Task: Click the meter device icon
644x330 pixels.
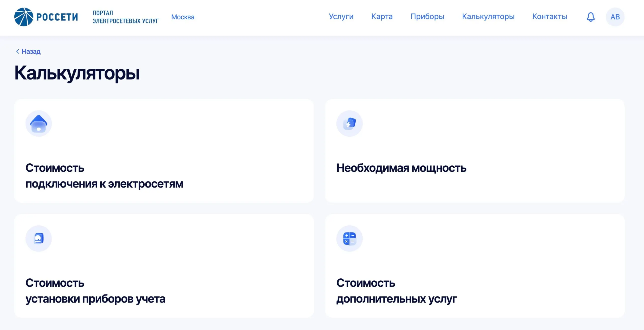Action: tap(38, 238)
